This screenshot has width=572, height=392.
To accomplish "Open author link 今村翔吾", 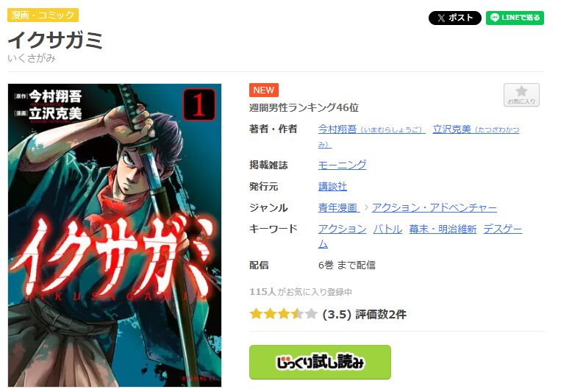I will tap(371, 129).
